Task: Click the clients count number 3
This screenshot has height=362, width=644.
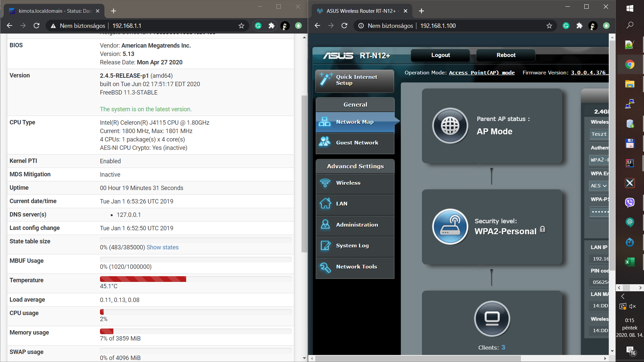Action: click(x=503, y=348)
